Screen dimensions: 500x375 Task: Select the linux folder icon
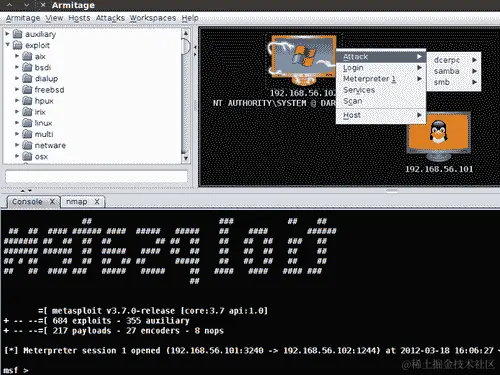(27, 123)
